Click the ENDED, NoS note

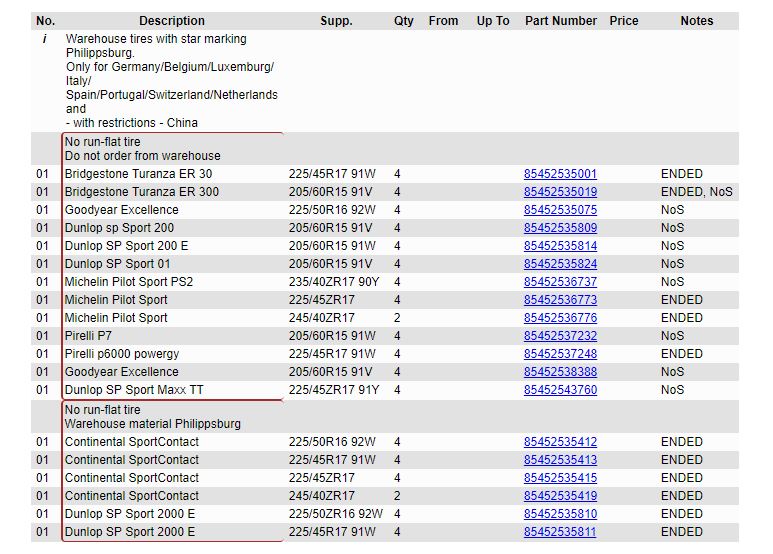coord(697,192)
